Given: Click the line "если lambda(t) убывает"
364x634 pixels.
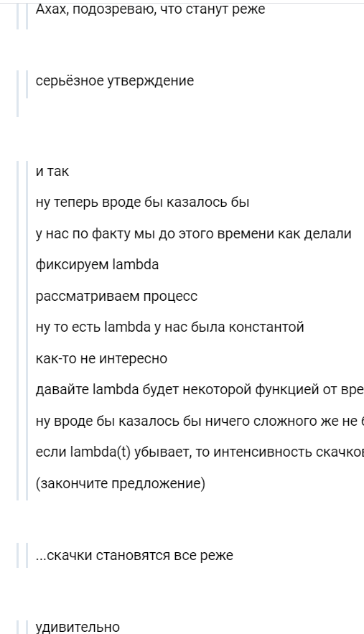Looking at the screenshot, I should (200, 452).
